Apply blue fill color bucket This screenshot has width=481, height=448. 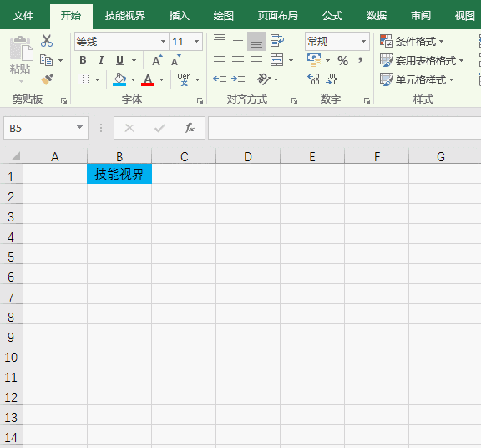coord(119,79)
